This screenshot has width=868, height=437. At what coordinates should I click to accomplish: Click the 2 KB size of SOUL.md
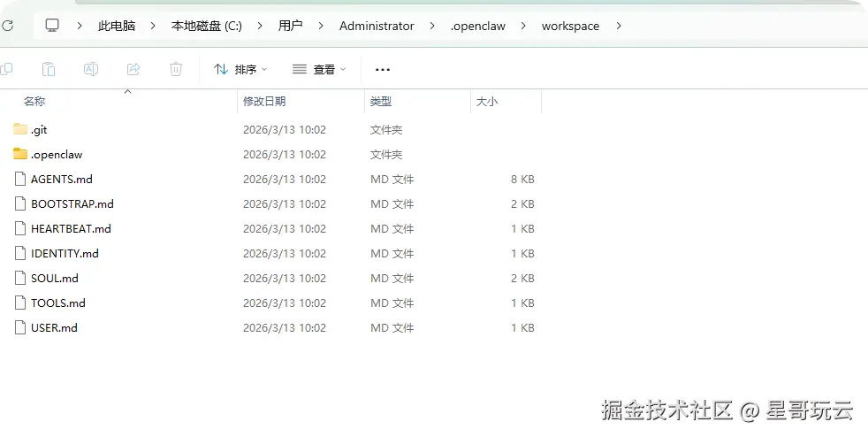point(522,278)
